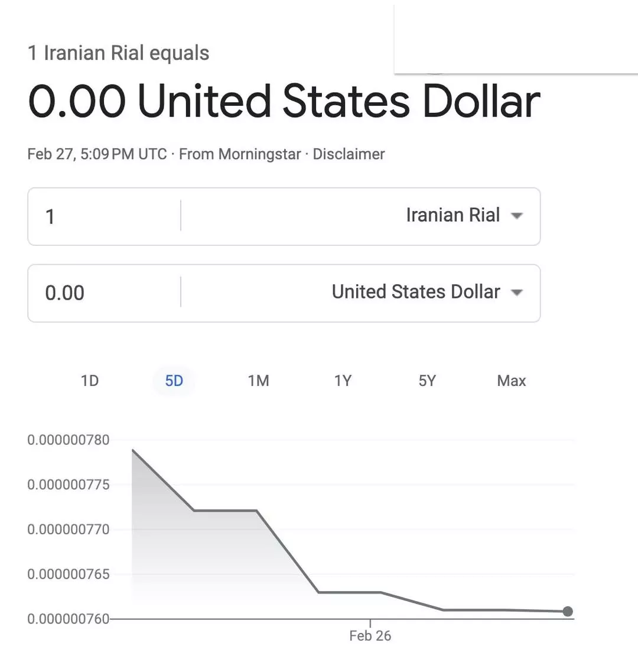The width and height of the screenshot is (638, 672).
Task: Click the '1 Iranian Rial equals' text
Action: tap(118, 53)
